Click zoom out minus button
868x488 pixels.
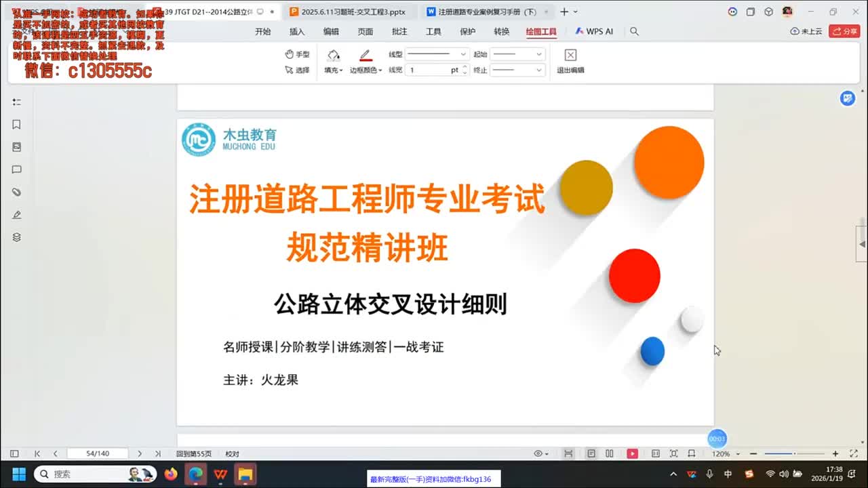coord(753,453)
